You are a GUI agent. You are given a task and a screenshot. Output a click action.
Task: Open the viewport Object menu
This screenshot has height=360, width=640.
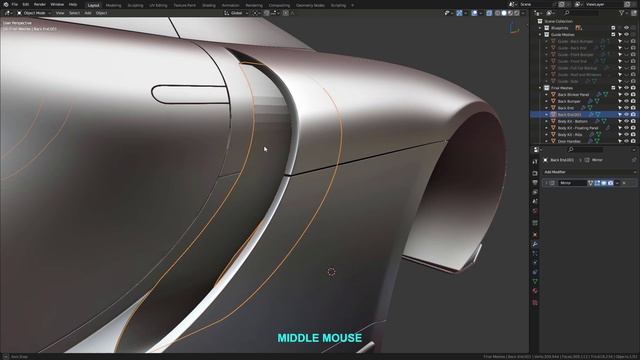pyautogui.click(x=102, y=13)
